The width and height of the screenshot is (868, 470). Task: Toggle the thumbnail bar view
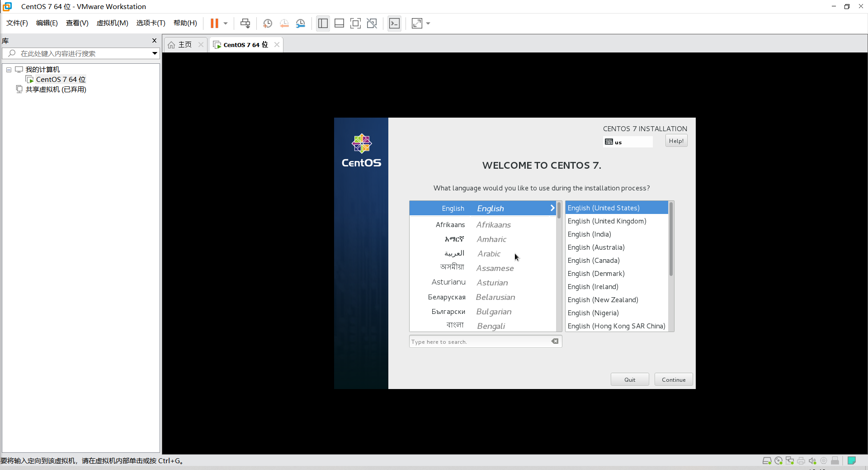339,23
